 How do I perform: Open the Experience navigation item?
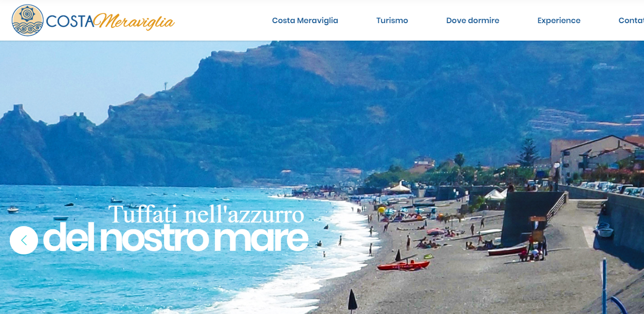pos(559,21)
